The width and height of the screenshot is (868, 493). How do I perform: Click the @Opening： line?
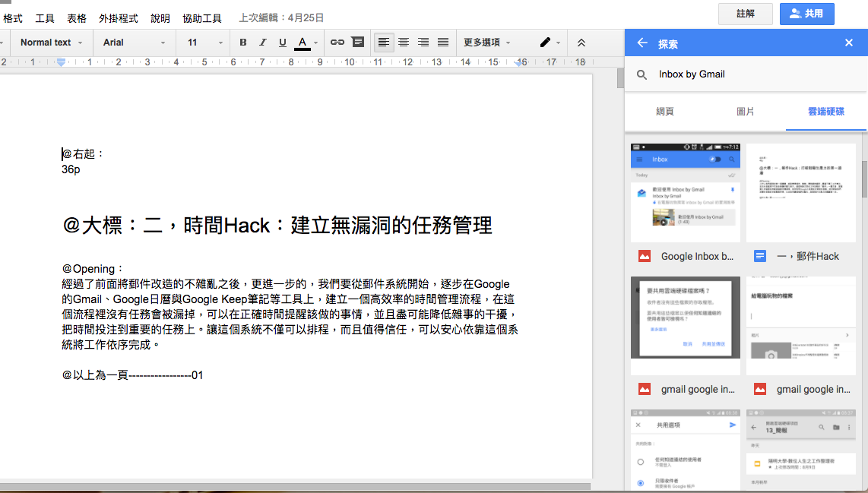tap(93, 269)
